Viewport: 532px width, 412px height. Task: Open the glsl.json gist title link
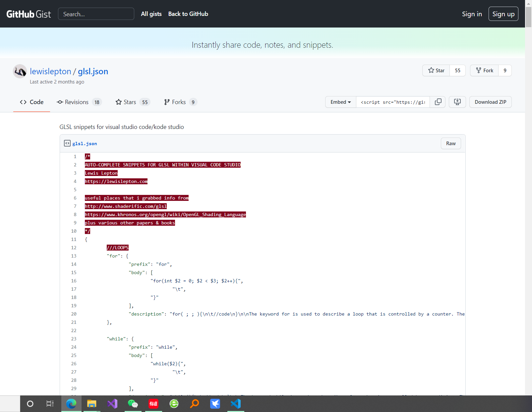point(93,71)
